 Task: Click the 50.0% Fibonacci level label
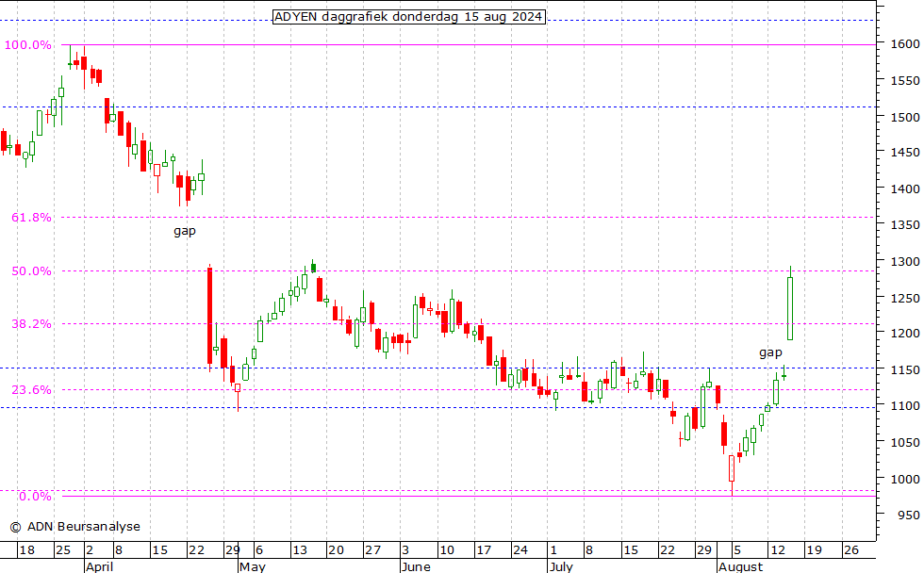[31, 271]
